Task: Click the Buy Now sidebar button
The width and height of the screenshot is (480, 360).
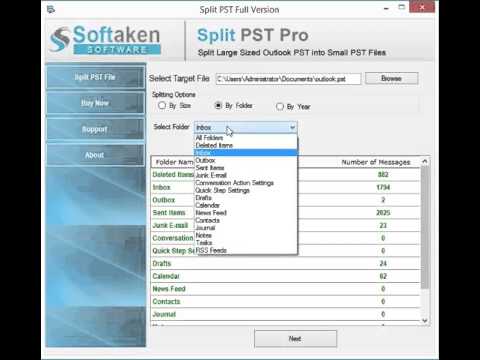Action: pyautogui.click(x=95, y=103)
